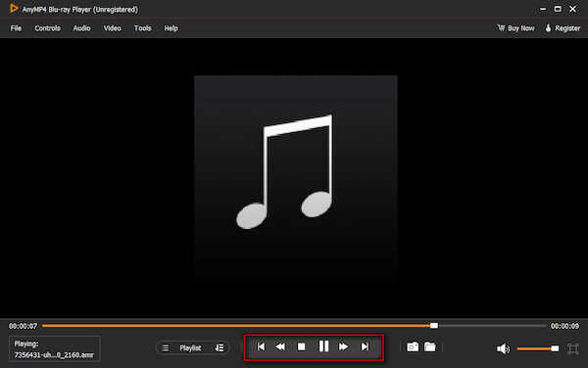Open the Controls menu
588x368 pixels.
(47, 28)
